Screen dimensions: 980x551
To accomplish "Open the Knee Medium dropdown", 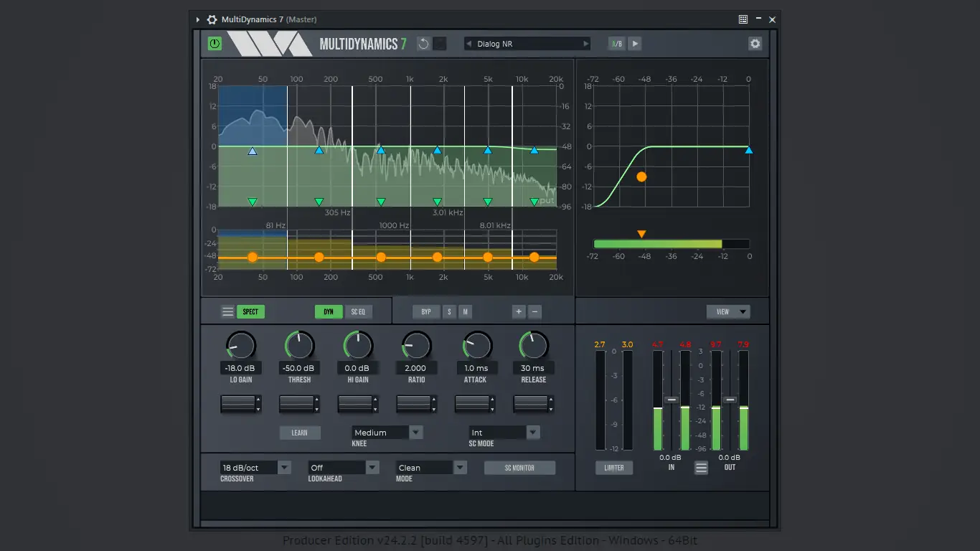I will point(387,433).
